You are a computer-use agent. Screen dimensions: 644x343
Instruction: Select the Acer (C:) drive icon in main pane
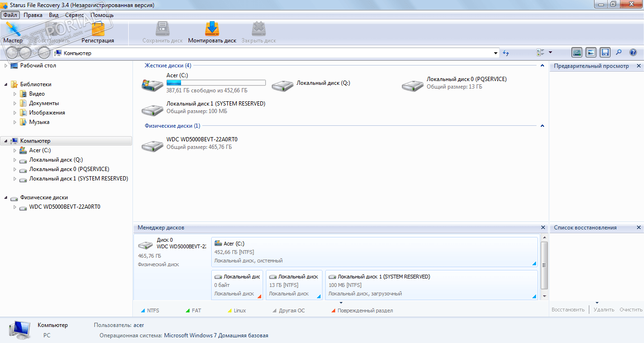(x=152, y=84)
